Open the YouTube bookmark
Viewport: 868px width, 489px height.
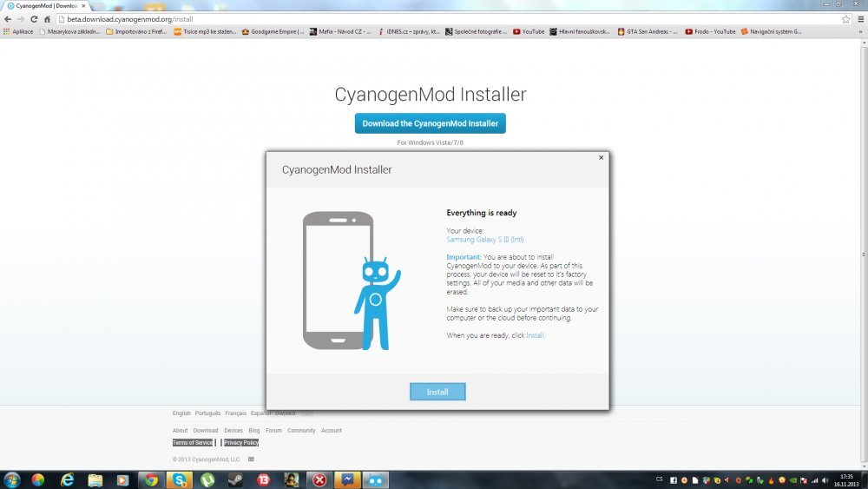pos(529,31)
